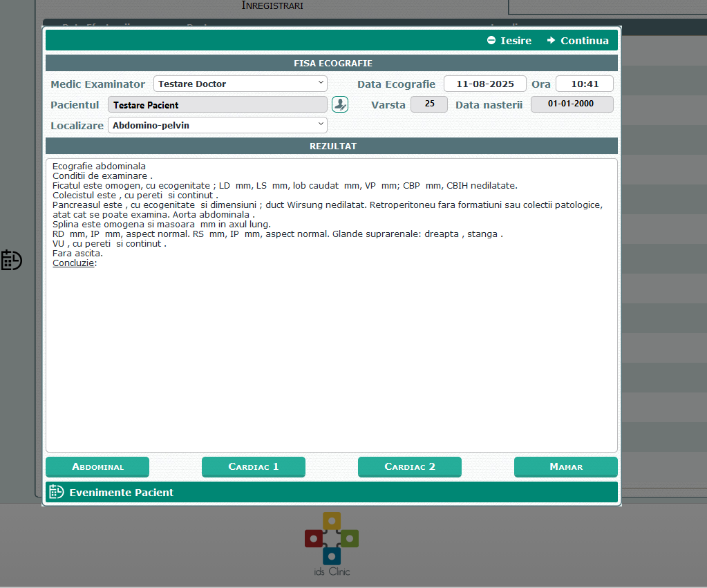The height and width of the screenshot is (588, 707).
Task: Open the Medic Examinator dropdown
Action: (241, 84)
